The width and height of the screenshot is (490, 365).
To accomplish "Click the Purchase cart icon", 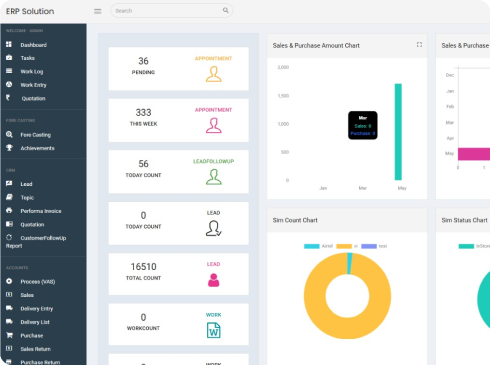I will pyautogui.click(x=9, y=335).
